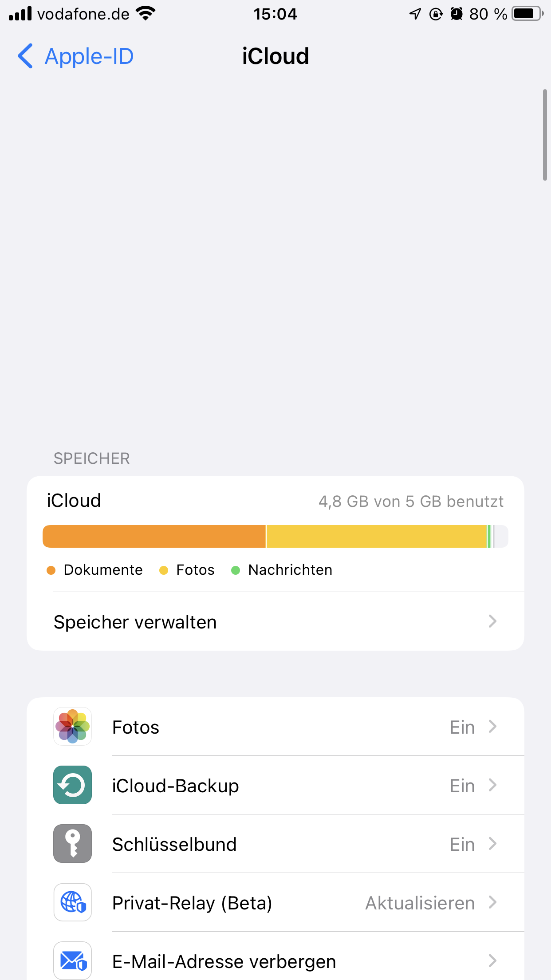Tap the Schlüsselbund key icon
This screenshot has height=980, width=551.
click(x=72, y=844)
